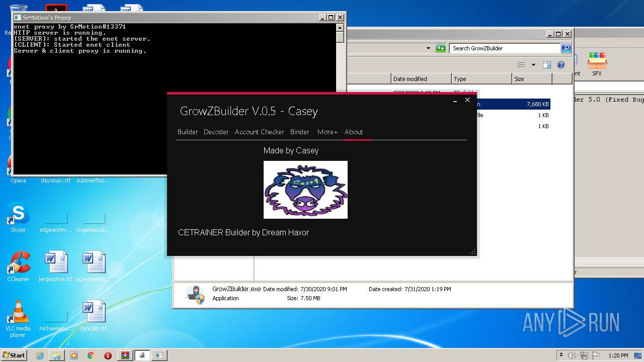Minimize the GrowZBuilder window

pos(455,101)
